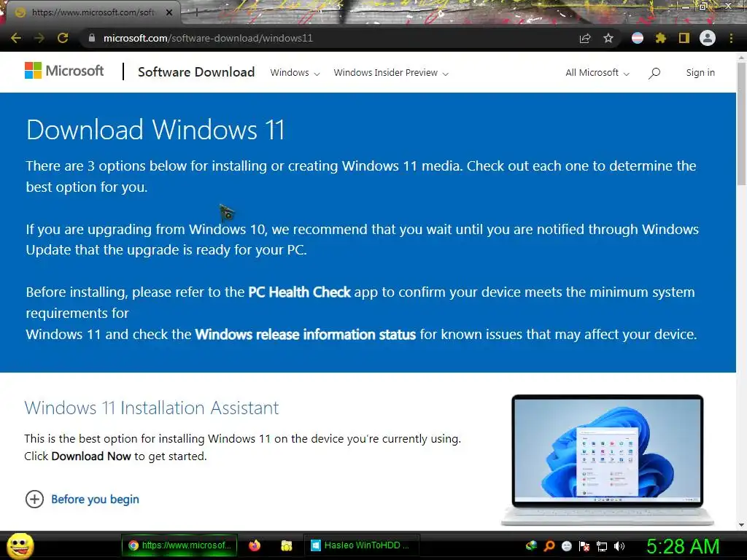747x560 pixels.
Task: Bookmark this page with the star
Action: pyautogui.click(x=608, y=38)
